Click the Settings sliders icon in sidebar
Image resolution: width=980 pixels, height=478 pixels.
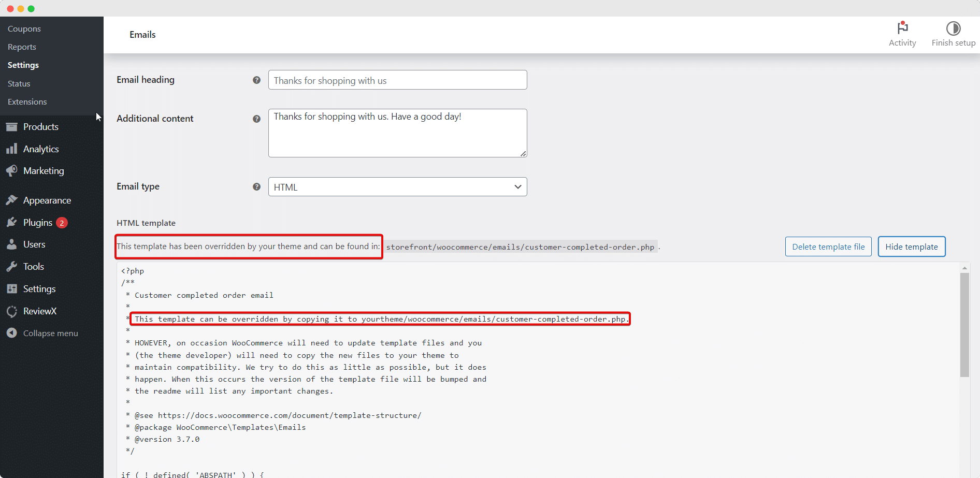click(11, 289)
